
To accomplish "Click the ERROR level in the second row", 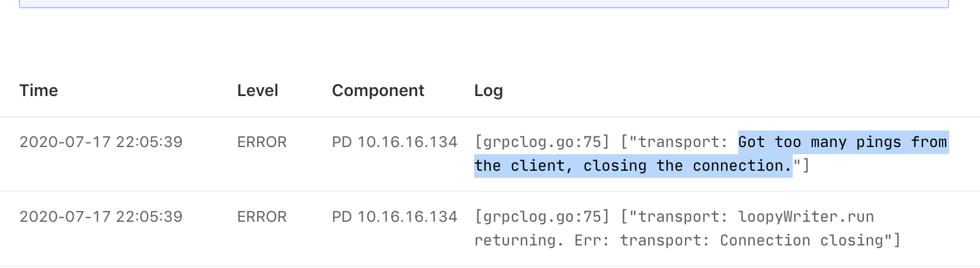I will point(261,217).
